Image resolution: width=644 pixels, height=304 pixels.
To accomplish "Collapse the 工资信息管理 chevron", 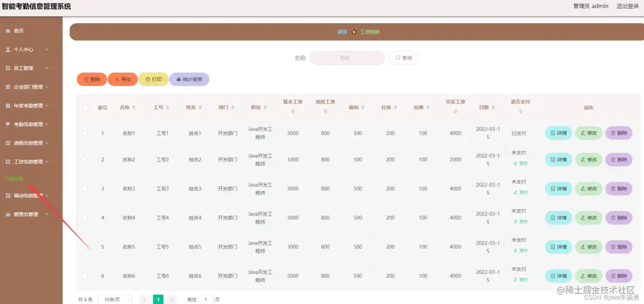I will click(47, 162).
